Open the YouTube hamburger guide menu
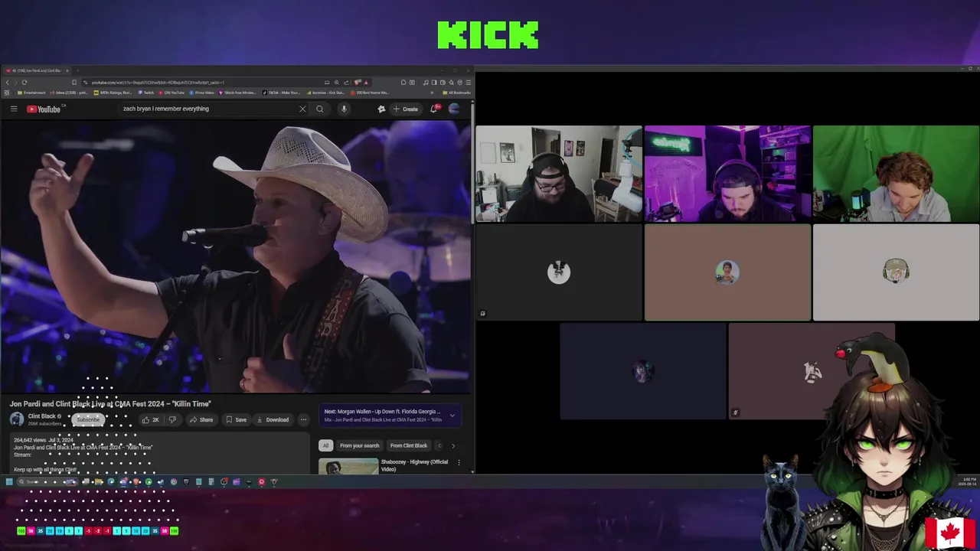Image resolution: width=980 pixels, height=551 pixels. (14, 109)
